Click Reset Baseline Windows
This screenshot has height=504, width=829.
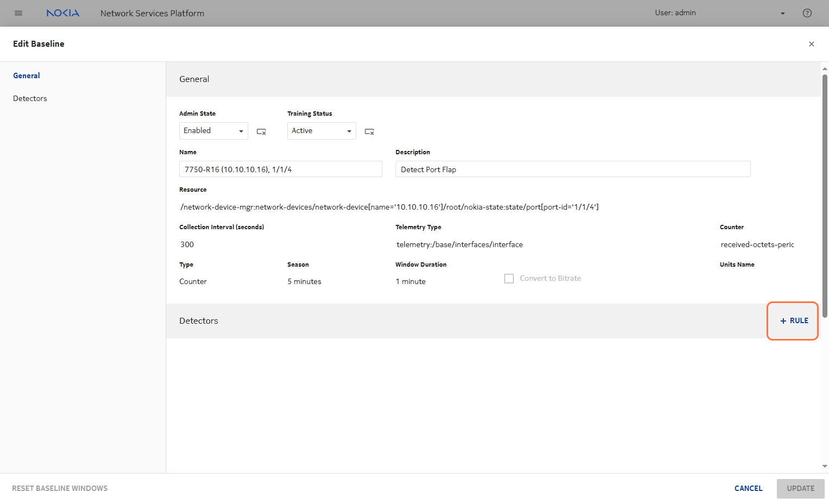point(60,488)
